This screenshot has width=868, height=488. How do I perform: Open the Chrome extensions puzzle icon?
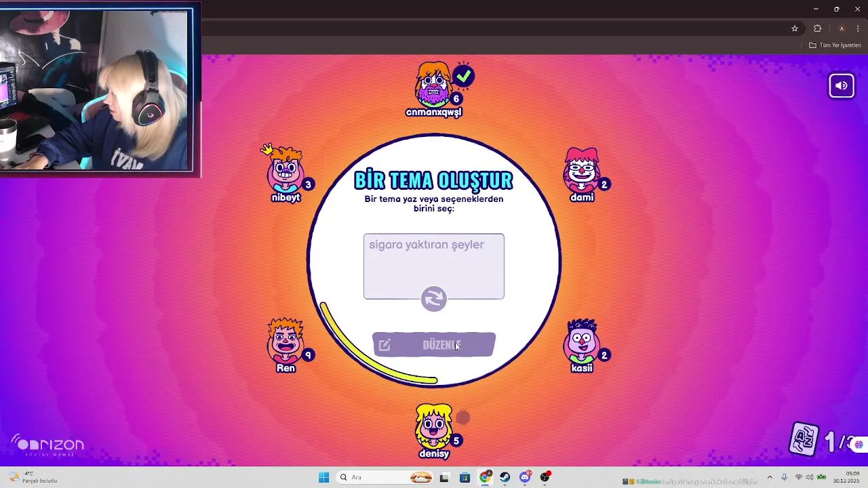point(817,28)
